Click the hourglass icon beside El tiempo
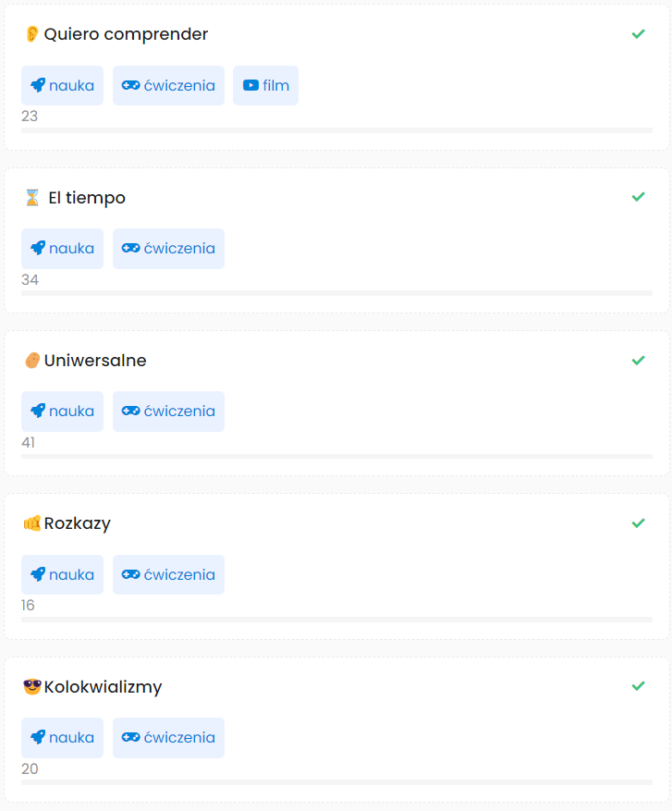This screenshot has width=672, height=811. click(32, 198)
